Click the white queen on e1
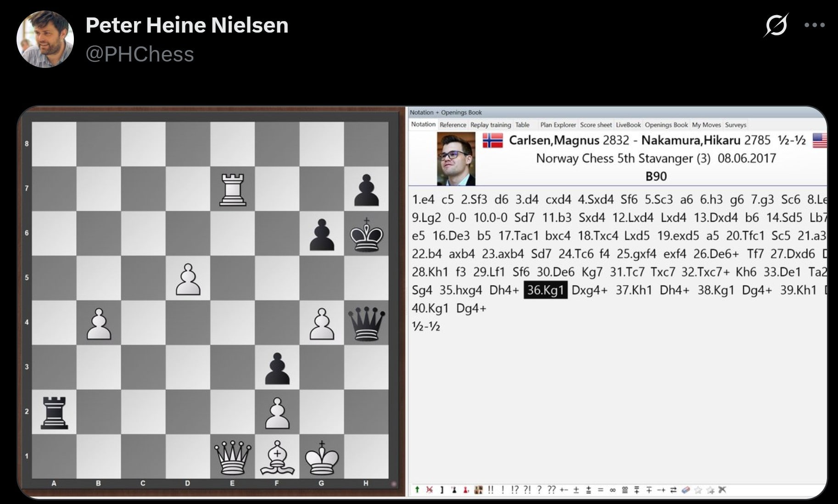The height and width of the screenshot is (504, 838). click(x=233, y=457)
